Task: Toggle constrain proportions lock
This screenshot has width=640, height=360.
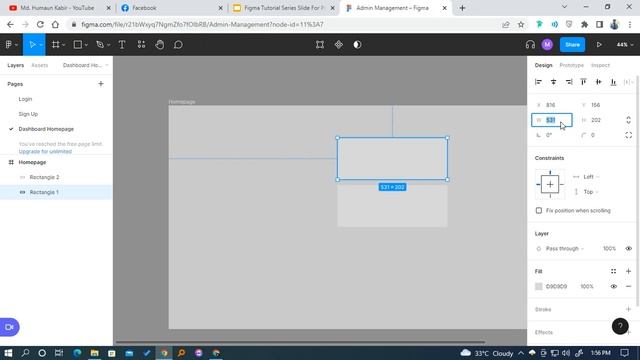Action: coord(629,120)
